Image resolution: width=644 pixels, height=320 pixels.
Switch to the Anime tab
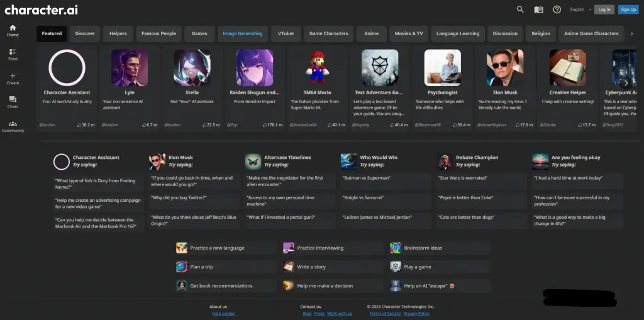371,34
